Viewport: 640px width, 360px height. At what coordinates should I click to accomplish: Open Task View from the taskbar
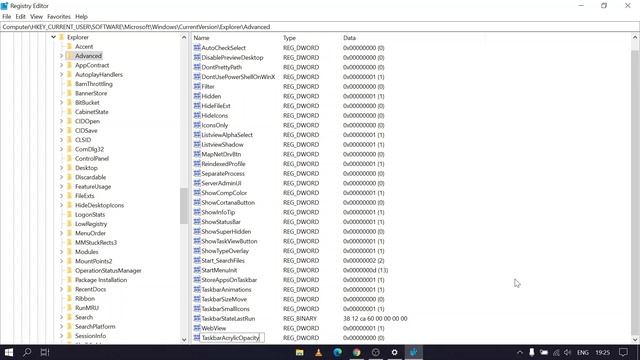[45, 352]
